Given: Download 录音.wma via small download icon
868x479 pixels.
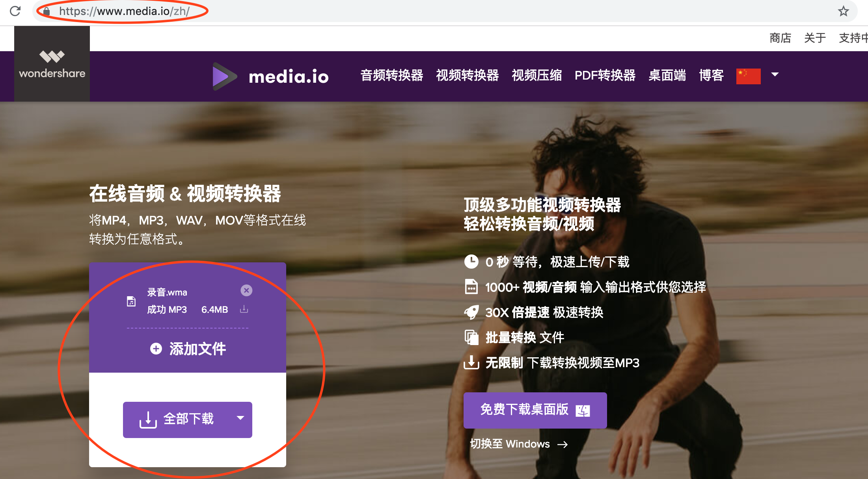Looking at the screenshot, I should click(244, 309).
